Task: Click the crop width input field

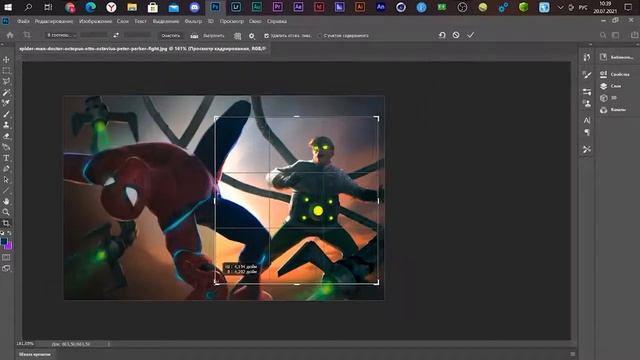Action: point(93,35)
